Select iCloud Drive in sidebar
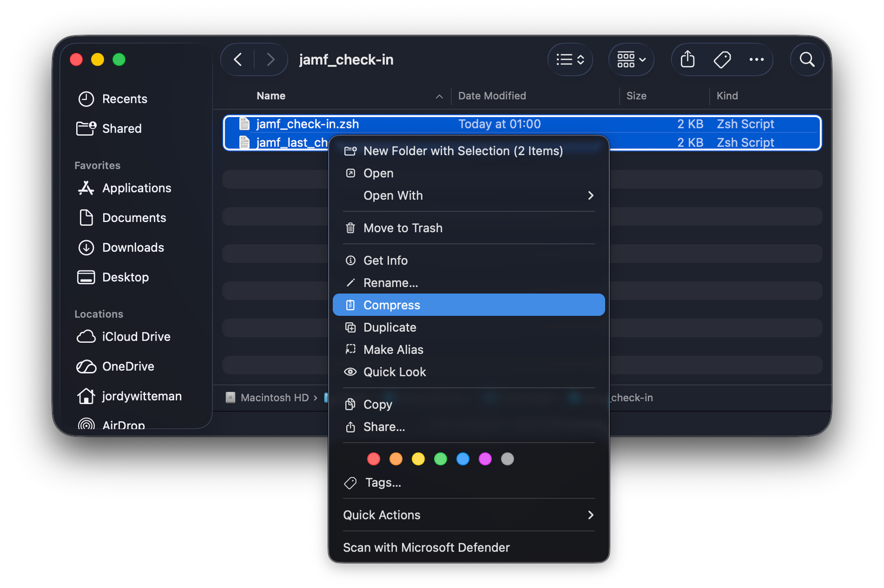 [136, 337]
